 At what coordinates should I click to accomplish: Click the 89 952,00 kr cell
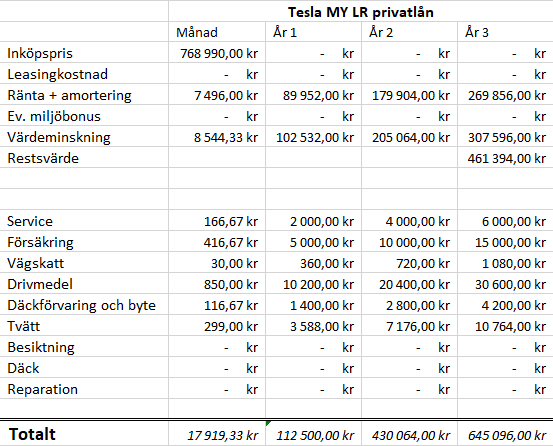click(313, 95)
